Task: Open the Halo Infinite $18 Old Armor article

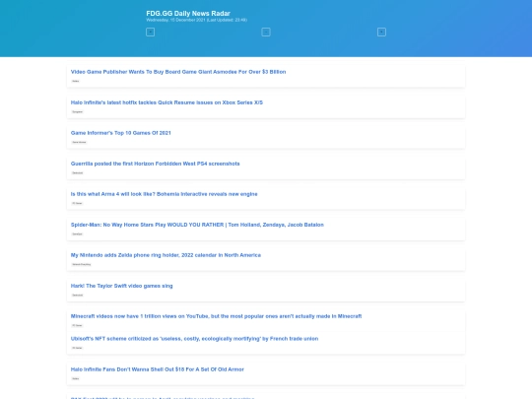Action: 157,369
